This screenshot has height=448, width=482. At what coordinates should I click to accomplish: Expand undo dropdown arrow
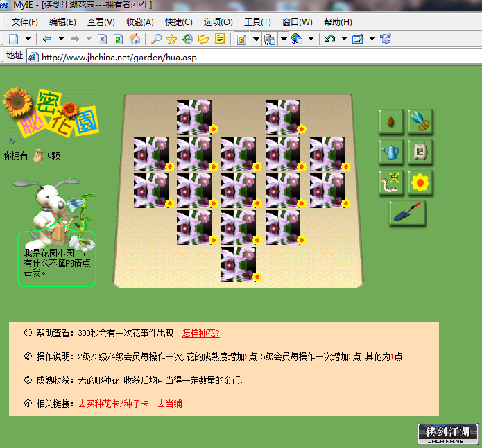pos(344,39)
